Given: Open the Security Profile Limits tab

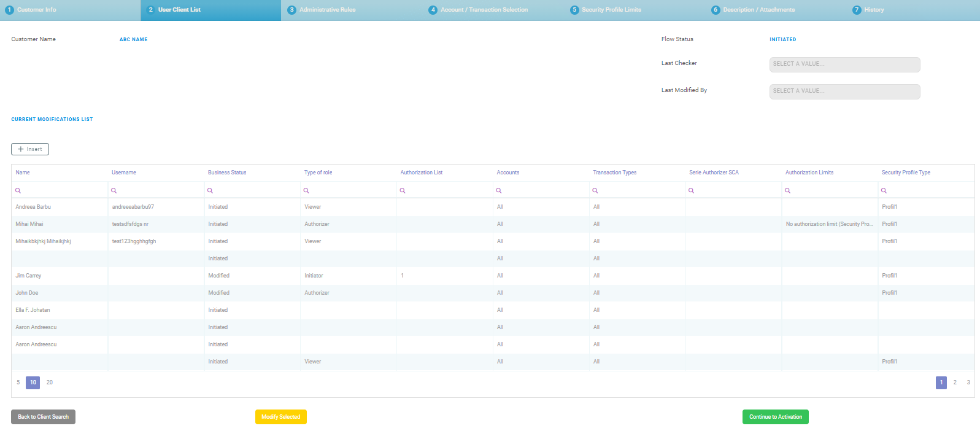Looking at the screenshot, I should tap(611, 10).
